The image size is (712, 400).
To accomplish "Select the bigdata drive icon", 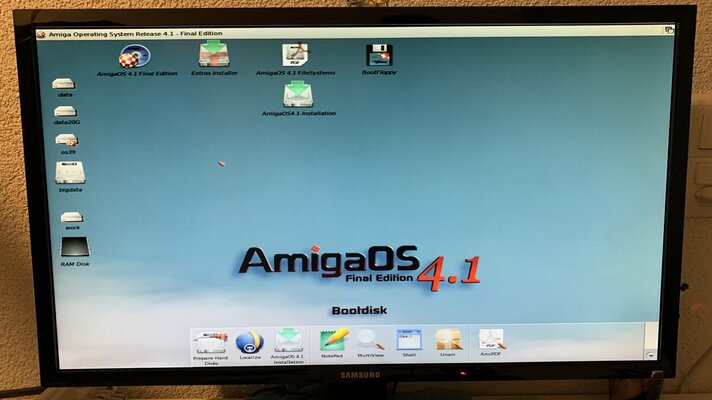I will coord(70,173).
